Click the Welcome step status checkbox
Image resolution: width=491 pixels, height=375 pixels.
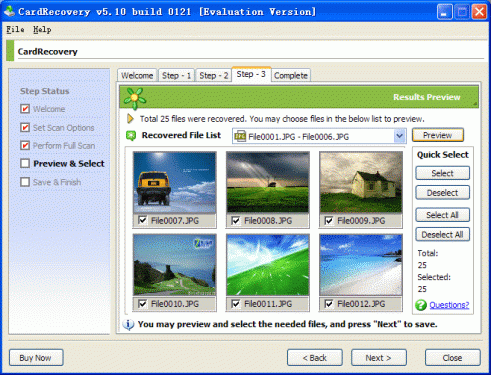point(25,109)
